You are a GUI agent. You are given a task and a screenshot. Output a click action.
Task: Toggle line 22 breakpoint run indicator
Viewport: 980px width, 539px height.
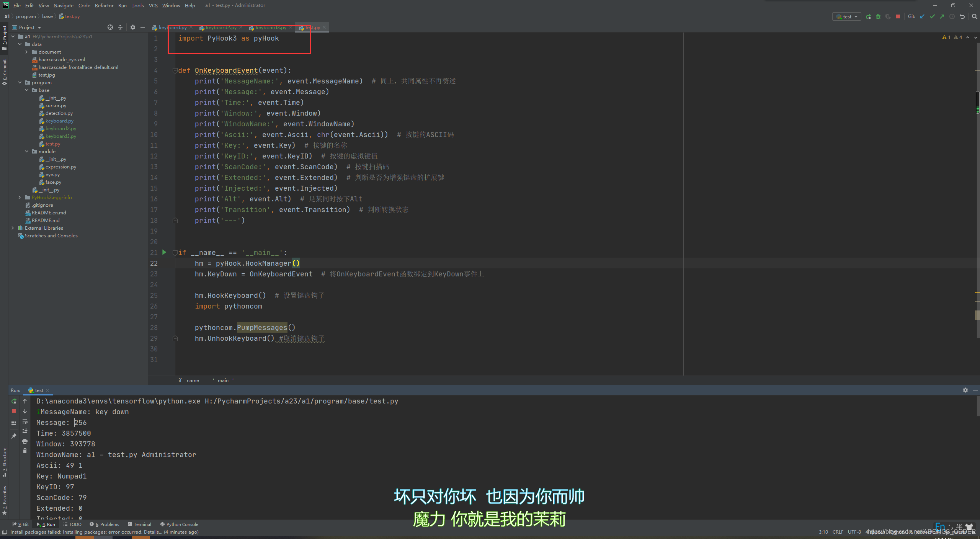click(165, 263)
